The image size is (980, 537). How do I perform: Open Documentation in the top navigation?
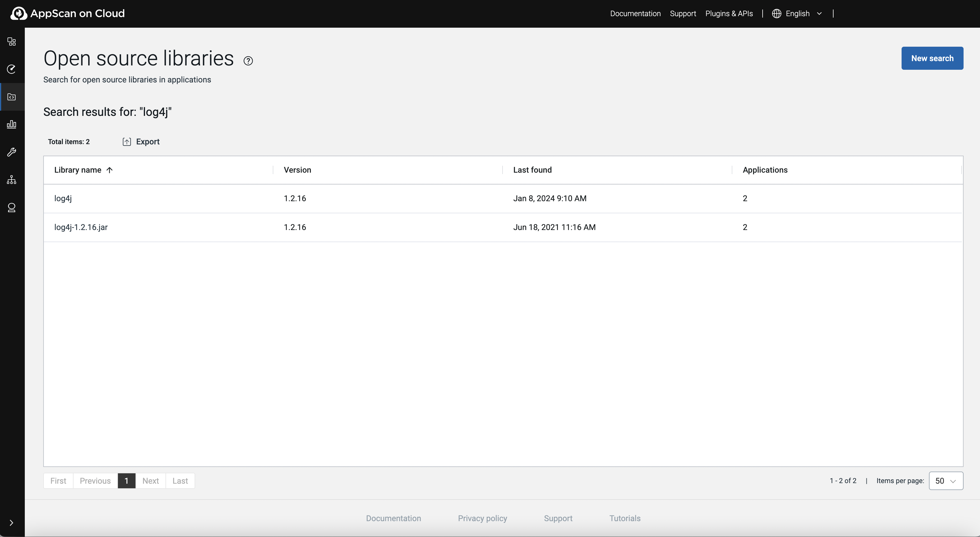tap(635, 14)
